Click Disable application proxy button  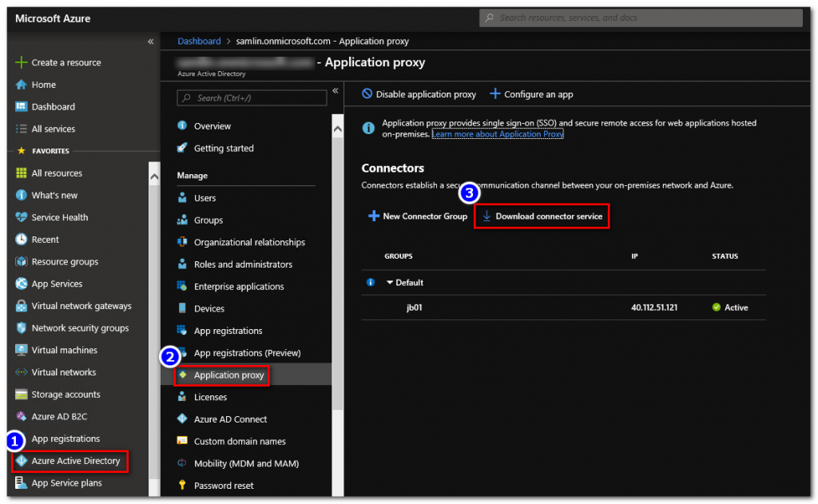coord(419,94)
